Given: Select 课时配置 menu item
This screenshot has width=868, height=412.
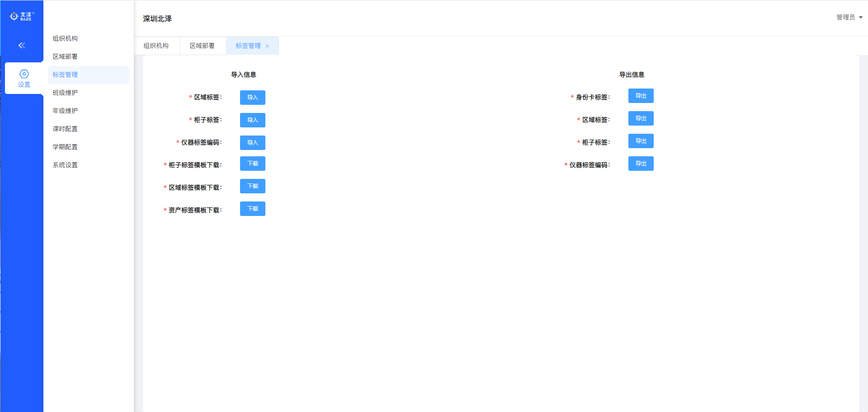Looking at the screenshot, I should pyautogui.click(x=65, y=129).
